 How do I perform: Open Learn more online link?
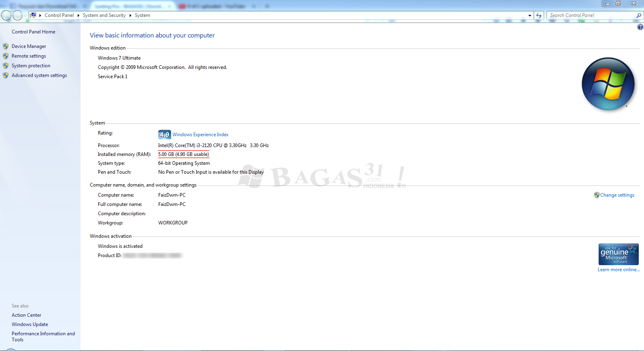[618, 270]
